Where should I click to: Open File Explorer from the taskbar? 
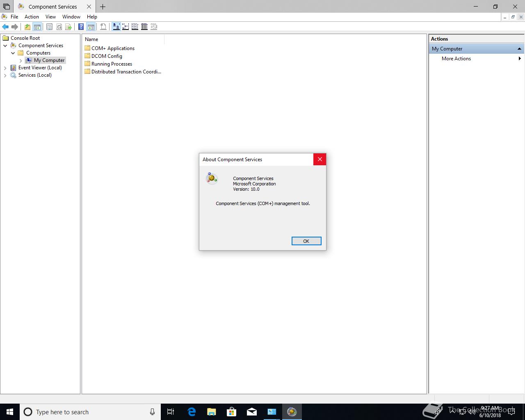(x=212, y=412)
